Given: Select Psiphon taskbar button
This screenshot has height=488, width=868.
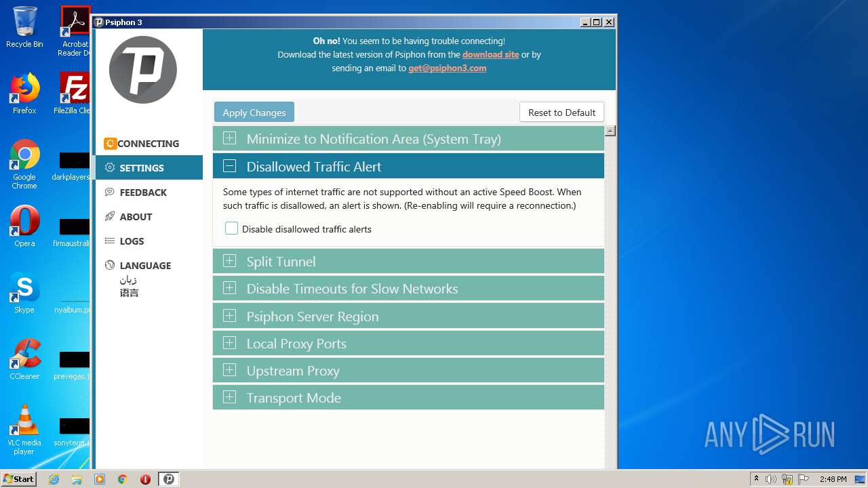Looking at the screenshot, I should tap(169, 479).
